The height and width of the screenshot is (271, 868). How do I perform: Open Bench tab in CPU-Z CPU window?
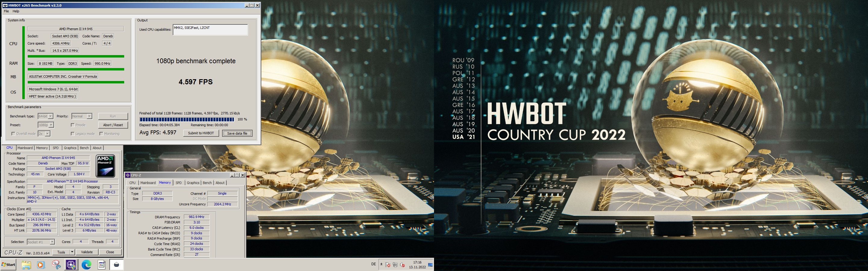(84, 148)
